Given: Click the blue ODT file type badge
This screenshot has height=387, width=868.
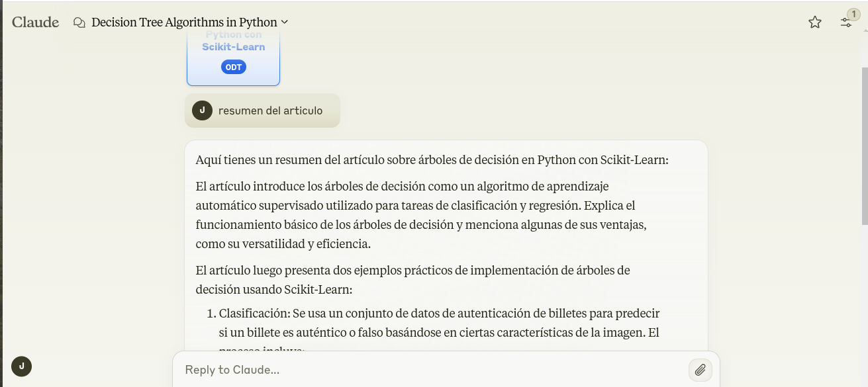Looking at the screenshot, I should pyautogui.click(x=233, y=67).
